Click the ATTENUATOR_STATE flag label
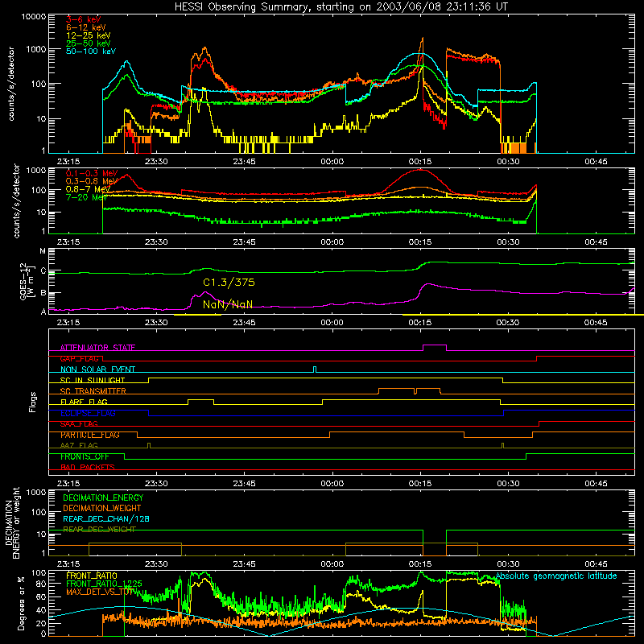The image size is (644, 644). click(x=97, y=348)
